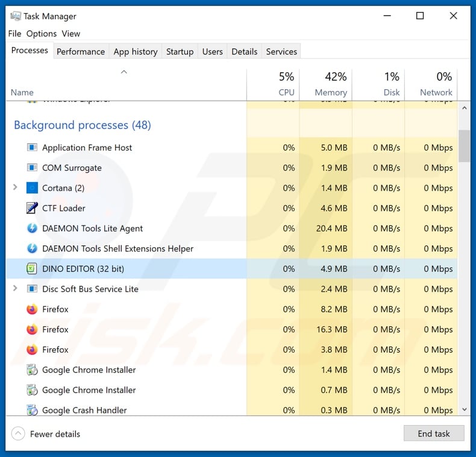Expand the Disc Soft Bus Service Lite group
Screen dimensions: 476x457
15,288
